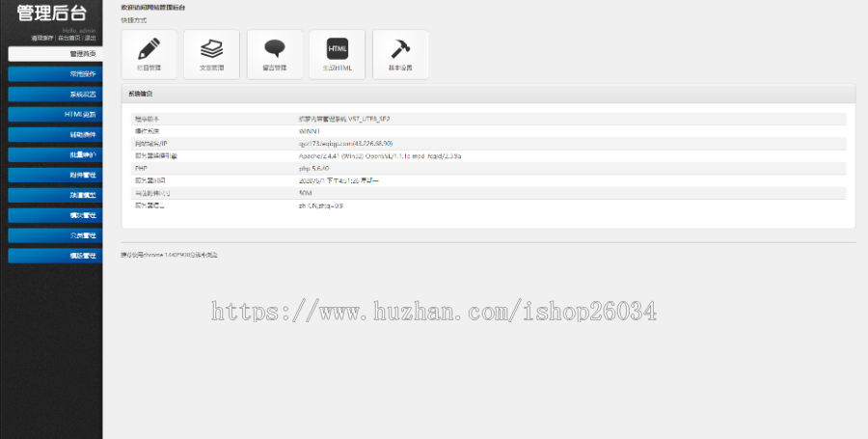
Task: Open the 系统设置 sidebar menu
Action: click(x=55, y=95)
